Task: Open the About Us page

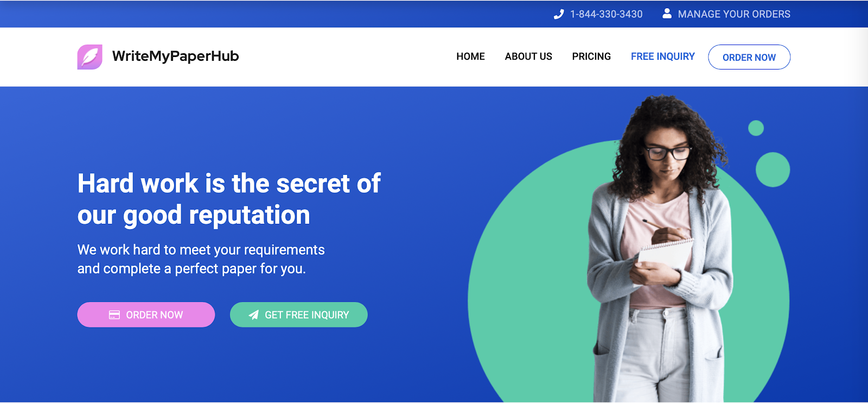Action: click(528, 56)
